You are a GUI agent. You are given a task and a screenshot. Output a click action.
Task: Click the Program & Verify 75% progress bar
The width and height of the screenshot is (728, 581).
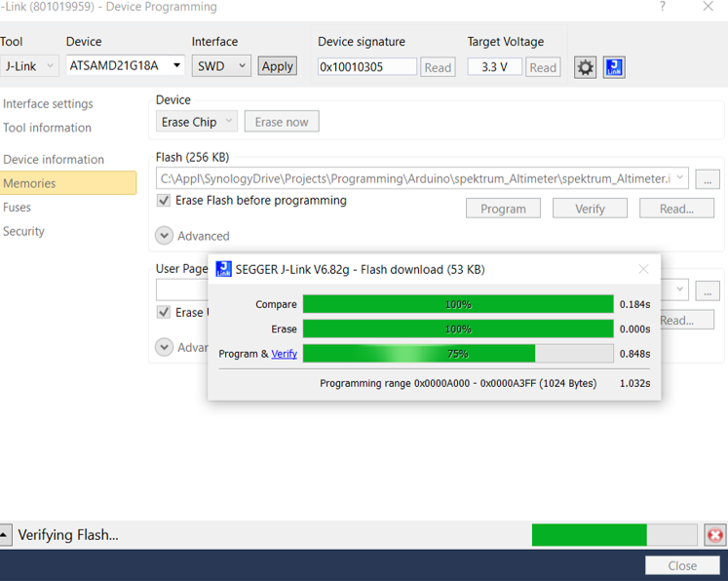point(458,354)
